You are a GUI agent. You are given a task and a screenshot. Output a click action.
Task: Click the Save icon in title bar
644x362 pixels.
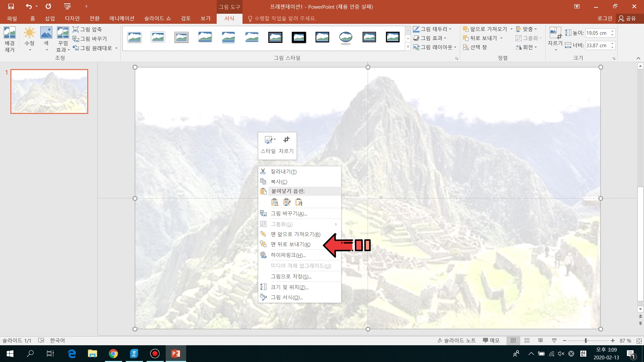click(x=11, y=6)
